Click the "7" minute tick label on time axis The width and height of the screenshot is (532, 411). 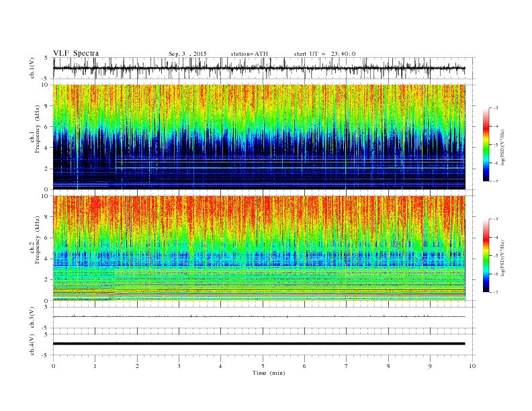[347, 366]
